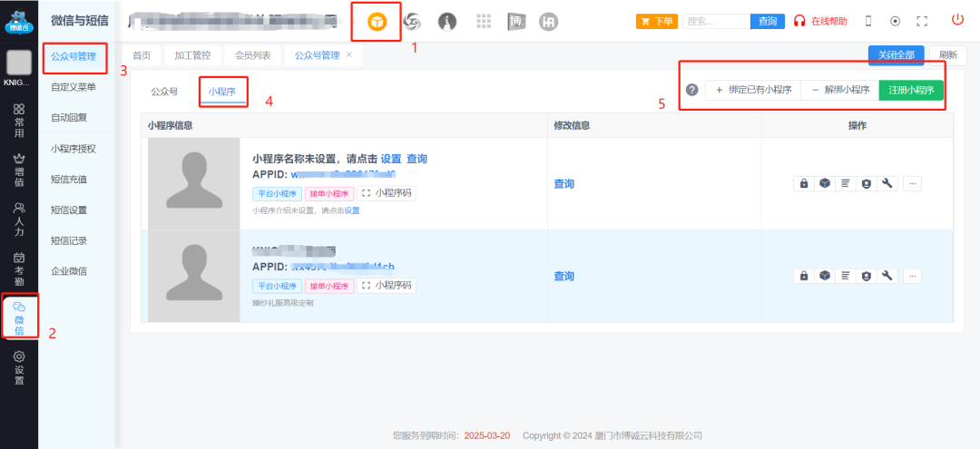Click wrench icon in 婚纱礼服高级定制 row

[887, 276]
